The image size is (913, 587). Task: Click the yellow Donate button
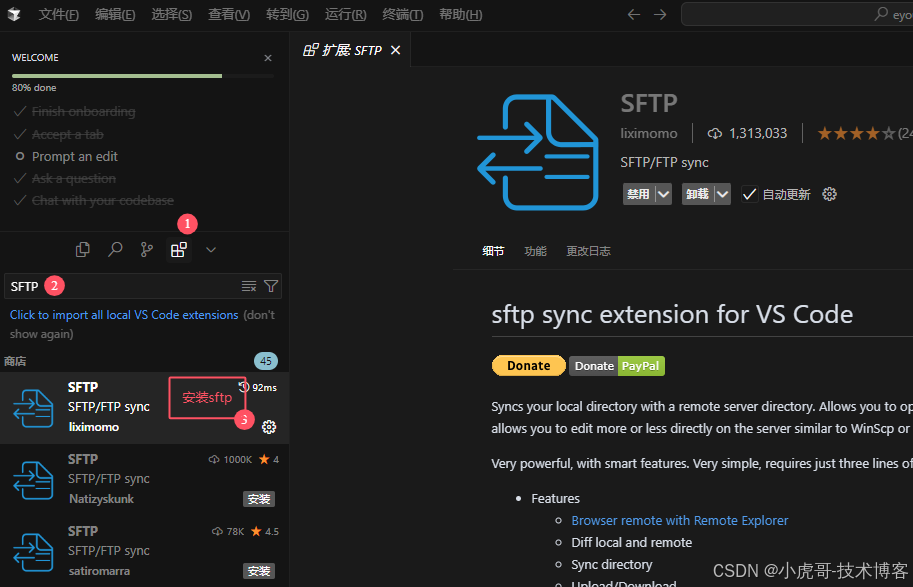point(528,365)
